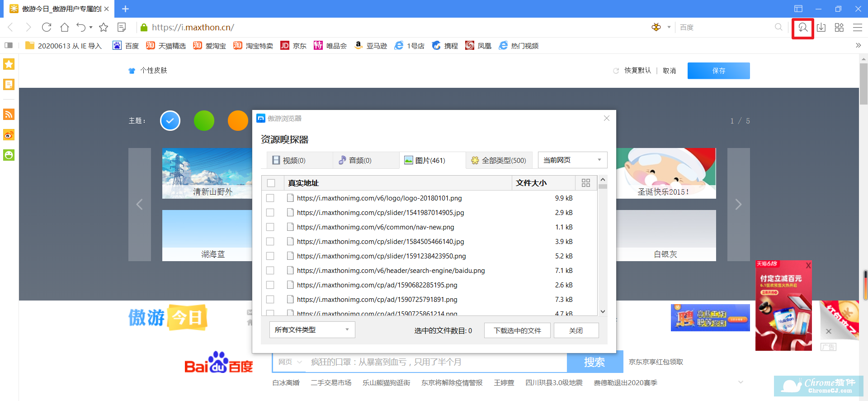Open the 亚马逊 bookmark
This screenshot has height=401, width=868.
coord(371,46)
